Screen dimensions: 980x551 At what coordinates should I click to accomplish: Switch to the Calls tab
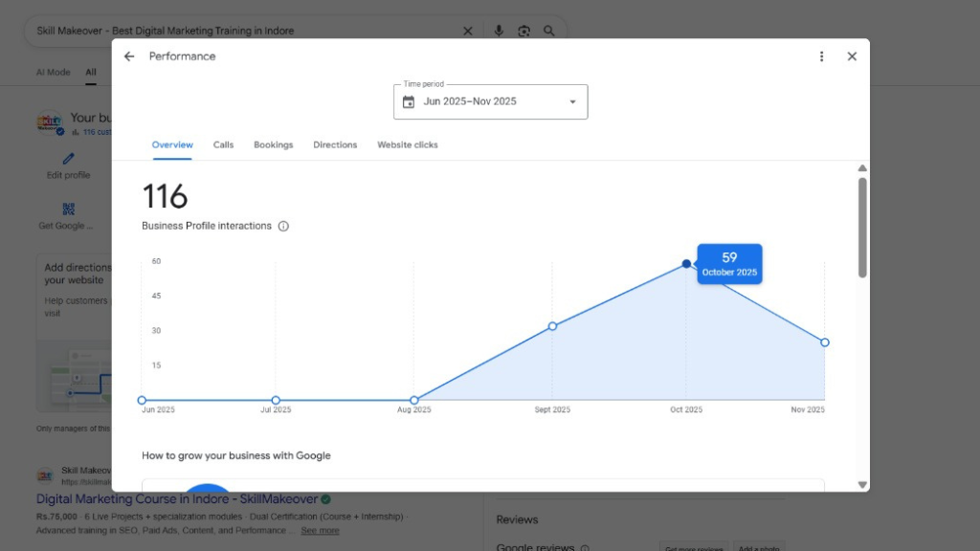pyautogui.click(x=223, y=145)
